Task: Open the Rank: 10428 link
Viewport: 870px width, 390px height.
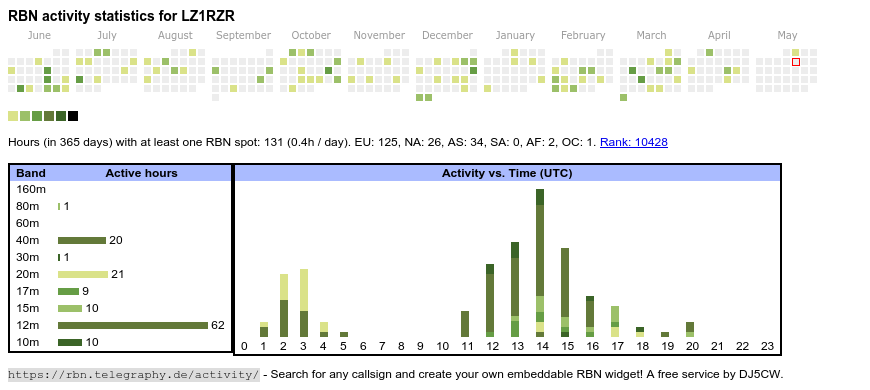Action: click(634, 142)
